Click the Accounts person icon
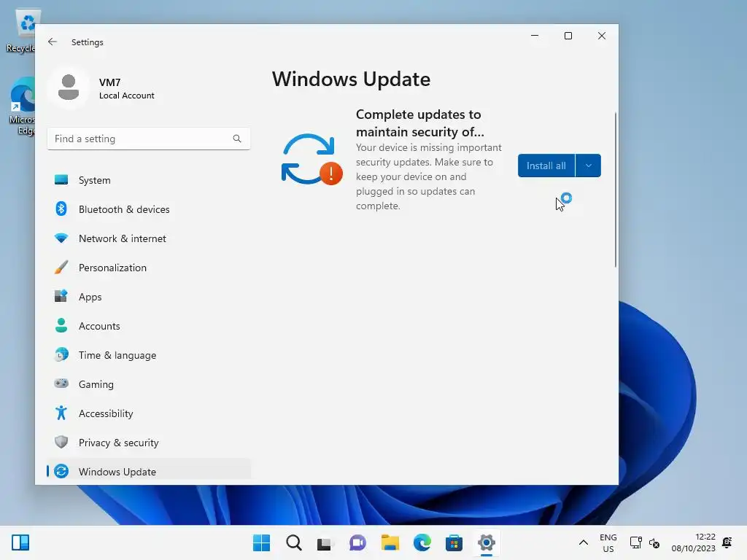747x560 pixels. click(x=61, y=325)
